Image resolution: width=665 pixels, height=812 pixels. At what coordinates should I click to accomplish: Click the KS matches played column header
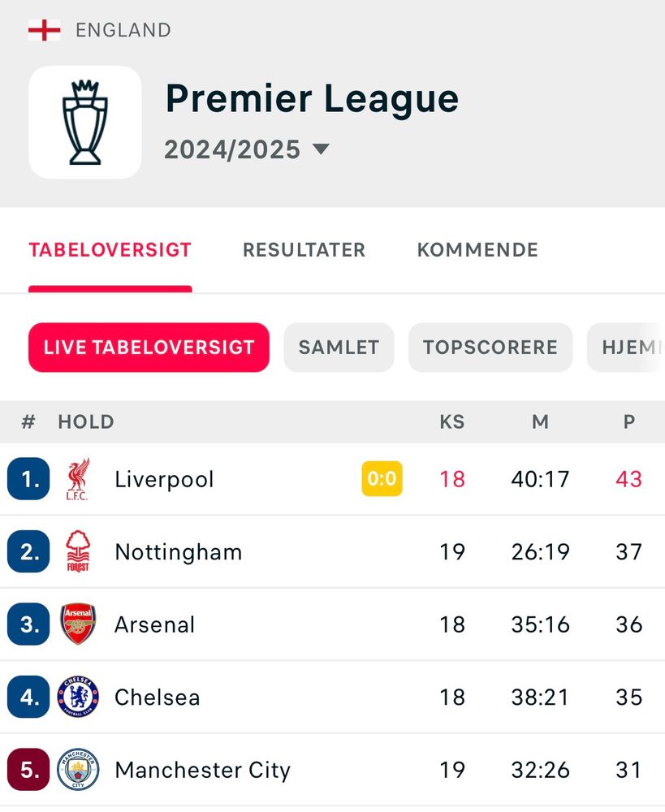coord(452,422)
